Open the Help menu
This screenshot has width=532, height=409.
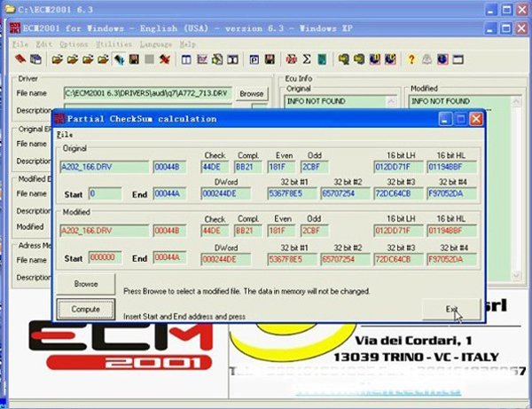(x=187, y=44)
